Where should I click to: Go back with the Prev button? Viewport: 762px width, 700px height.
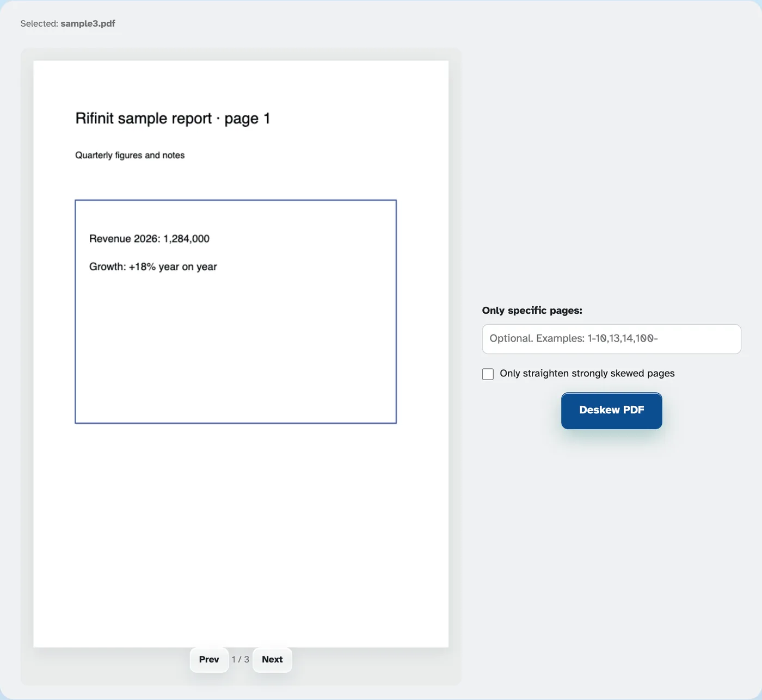point(209,660)
